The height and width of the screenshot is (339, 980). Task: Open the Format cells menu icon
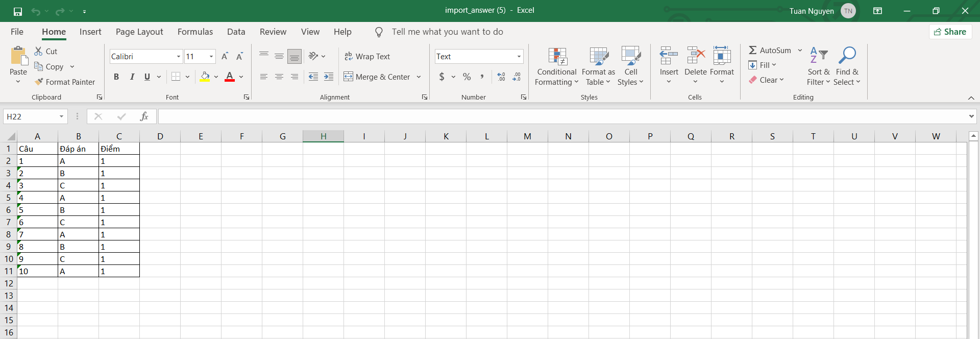(722, 56)
